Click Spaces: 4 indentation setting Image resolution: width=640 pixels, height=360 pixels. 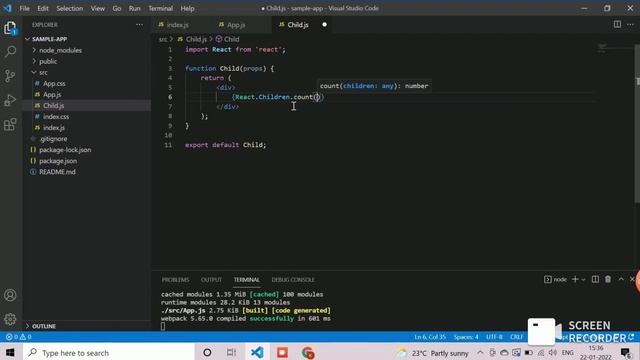pos(466,337)
